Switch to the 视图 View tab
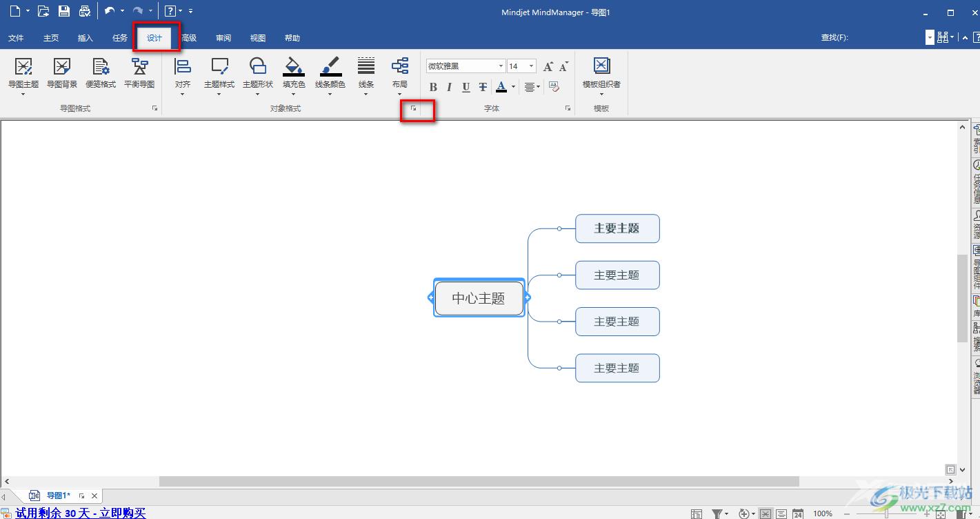This screenshot has width=980, height=519. click(258, 38)
